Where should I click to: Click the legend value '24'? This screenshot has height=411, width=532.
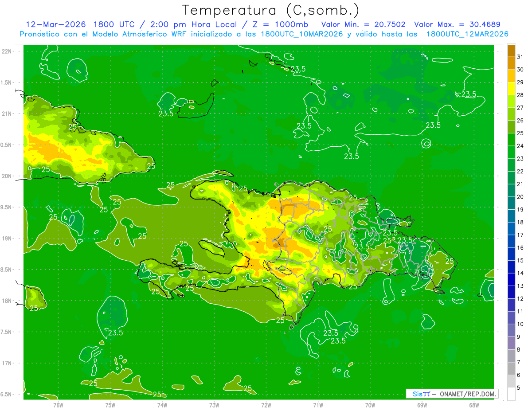tap(520, 146)
